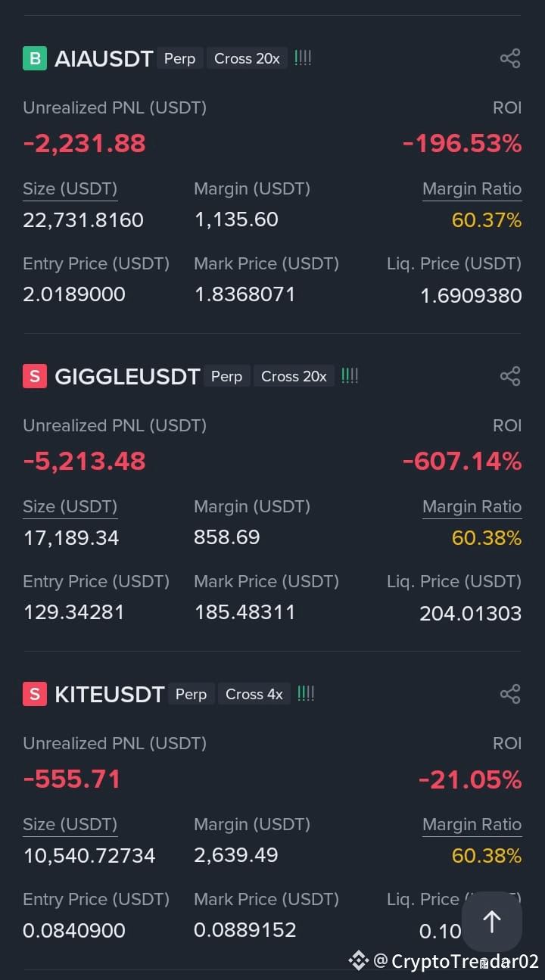Click the red S badge on GIGGLEUSDT
545x980 pixels.
[35, 376]
